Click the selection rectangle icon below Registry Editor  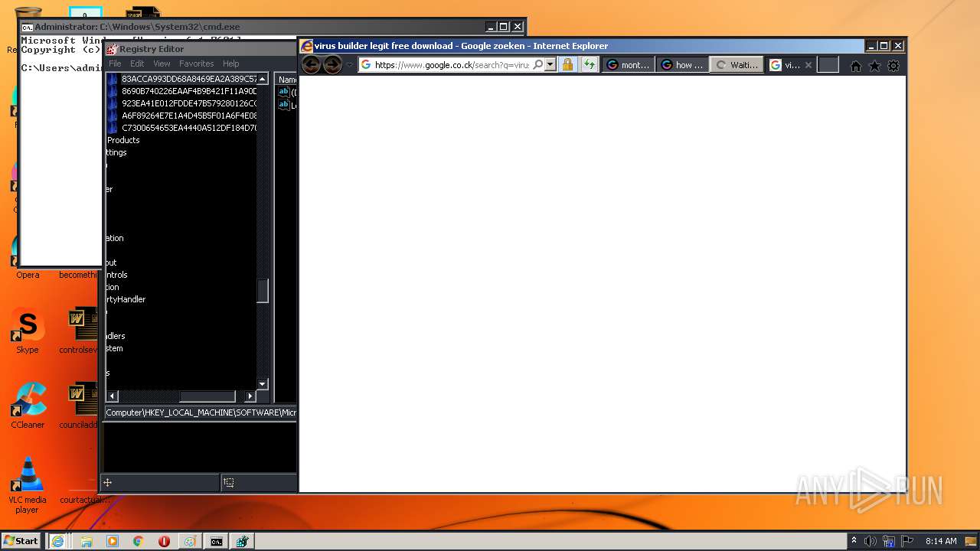(229, 482)
